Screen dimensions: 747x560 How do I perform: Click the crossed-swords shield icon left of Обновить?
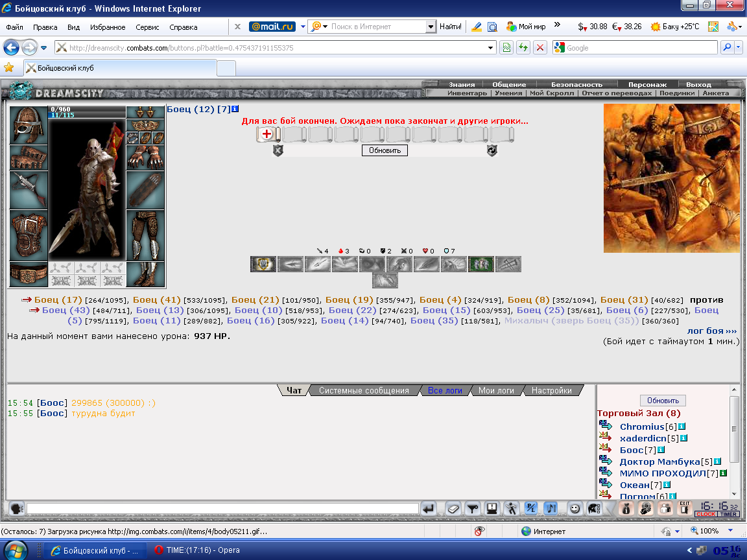coord(278,150)
